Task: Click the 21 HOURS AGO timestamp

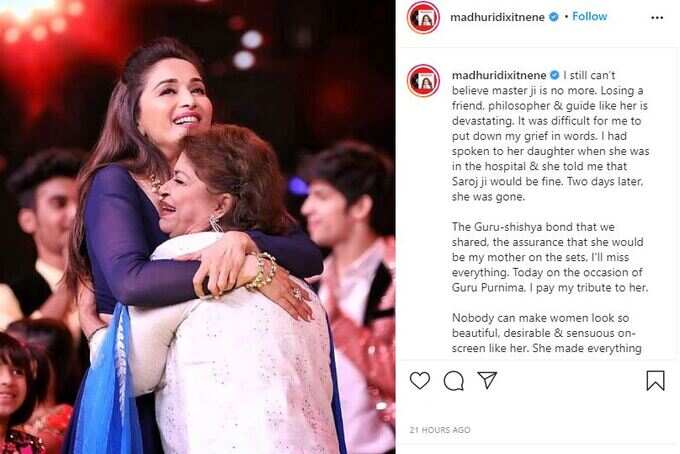Action: pyautogui.click(x=440, y=430)
